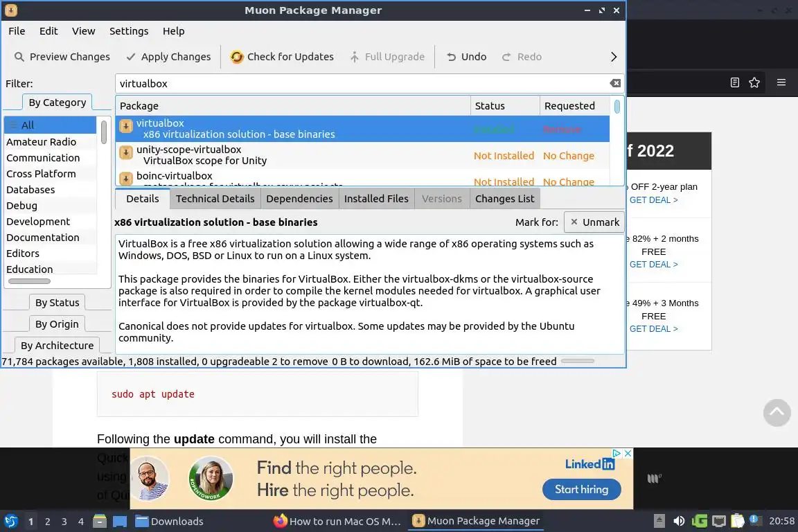The image size is (798, 532).
Task: Open the Edit menu
Action: click(48, 31)
